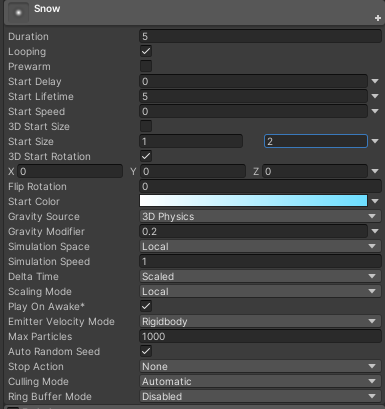Viewport: 385px width, 409px height.
Task: Toggle the Play On Awake checkbox
Action: pos(146,306)
